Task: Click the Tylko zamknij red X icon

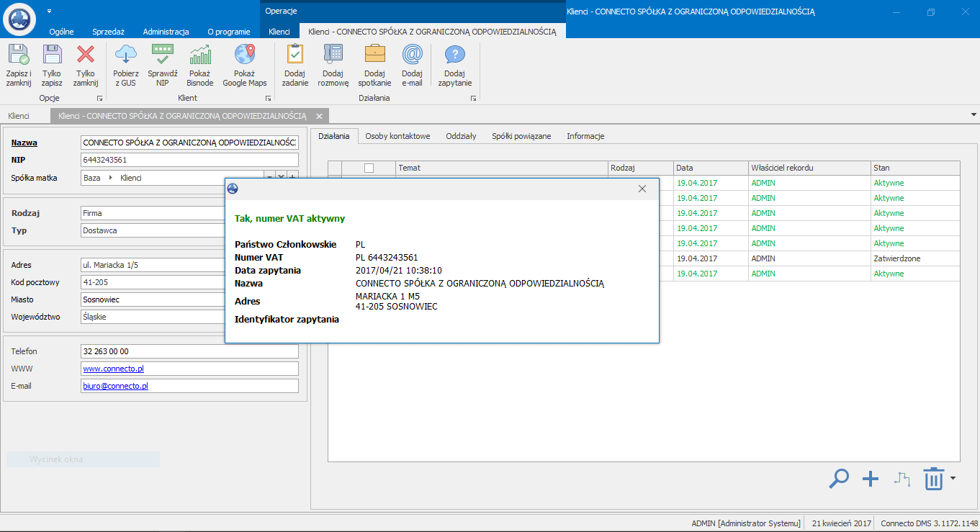Action: pos(86,55)
